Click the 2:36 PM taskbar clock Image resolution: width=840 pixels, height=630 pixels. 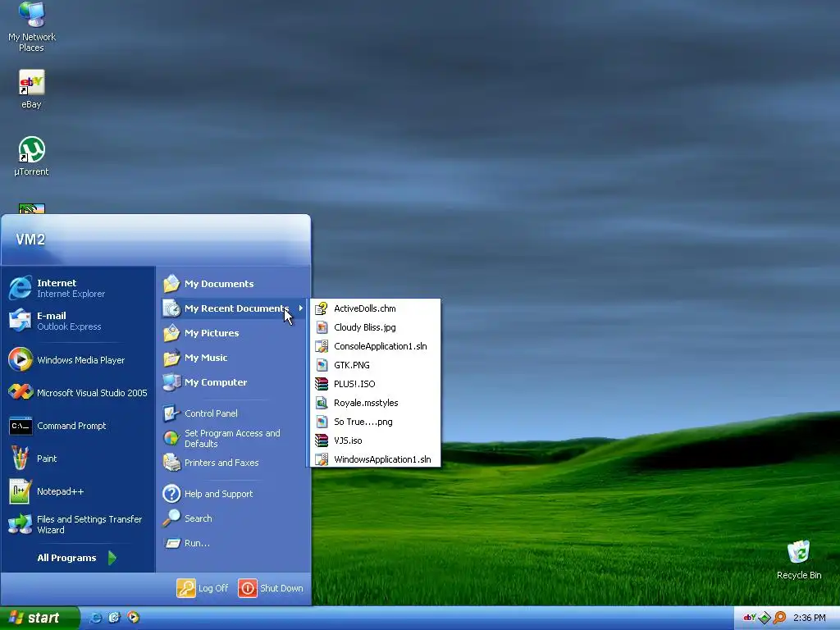[x=810, y=618]
